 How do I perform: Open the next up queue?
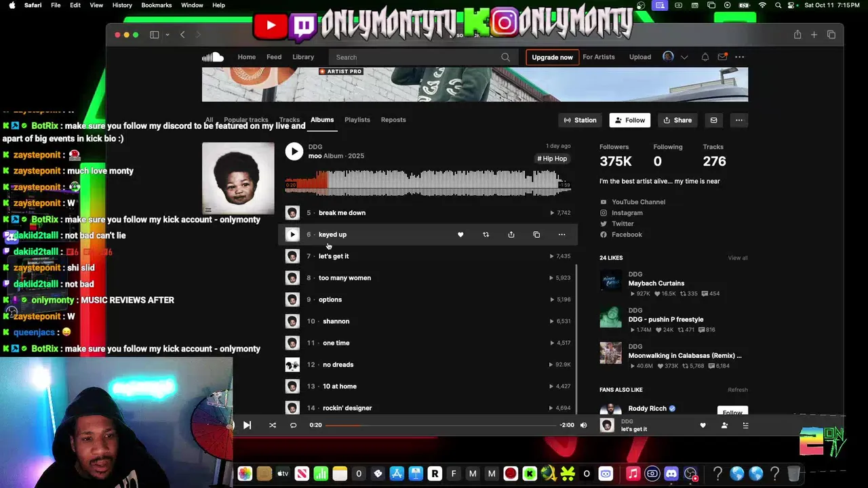pos(745,425)
